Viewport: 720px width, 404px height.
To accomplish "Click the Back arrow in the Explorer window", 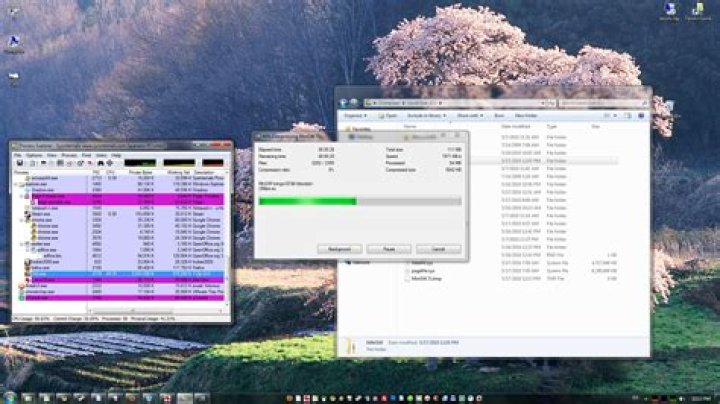I will [x=344, y=103].
